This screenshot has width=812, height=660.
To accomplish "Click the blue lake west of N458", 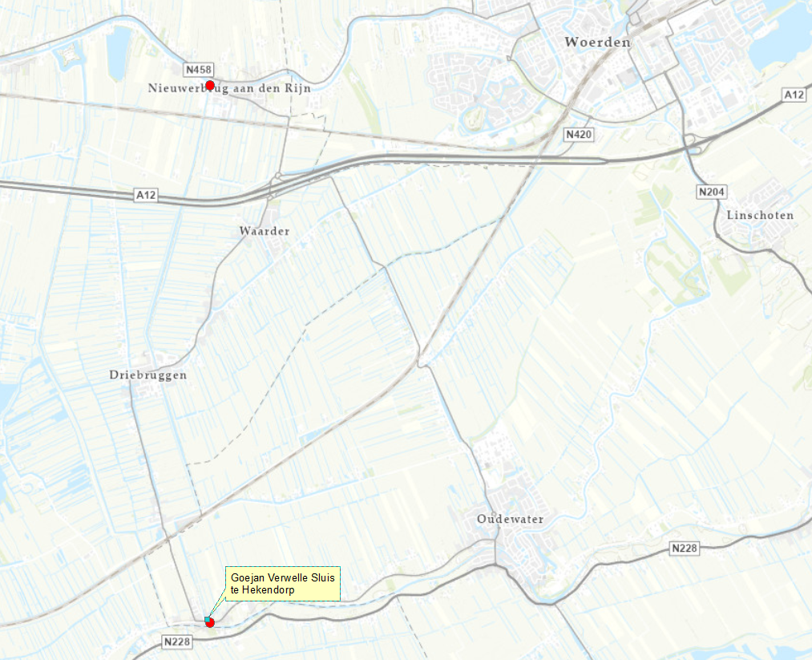I will tap(119, 53).
